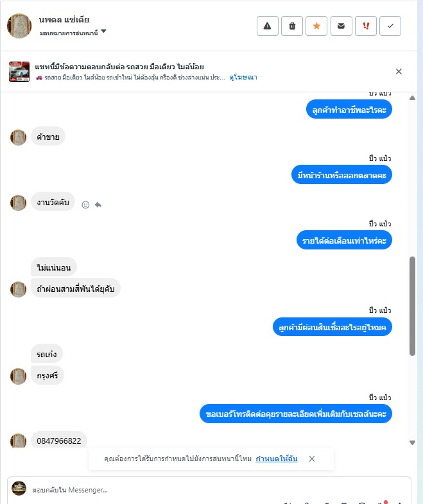Click the Messenger reply input field
The image size is (423, 504).
pos(209,490)
